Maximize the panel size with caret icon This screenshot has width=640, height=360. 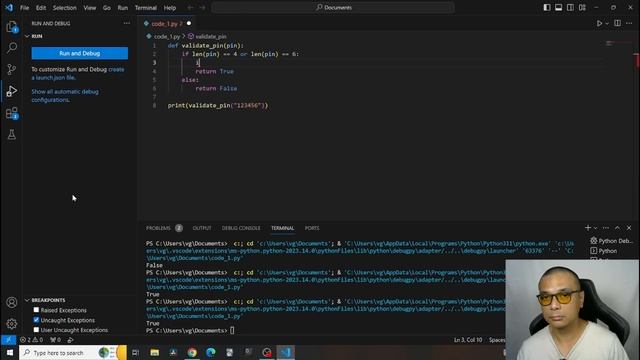point(617,228)
